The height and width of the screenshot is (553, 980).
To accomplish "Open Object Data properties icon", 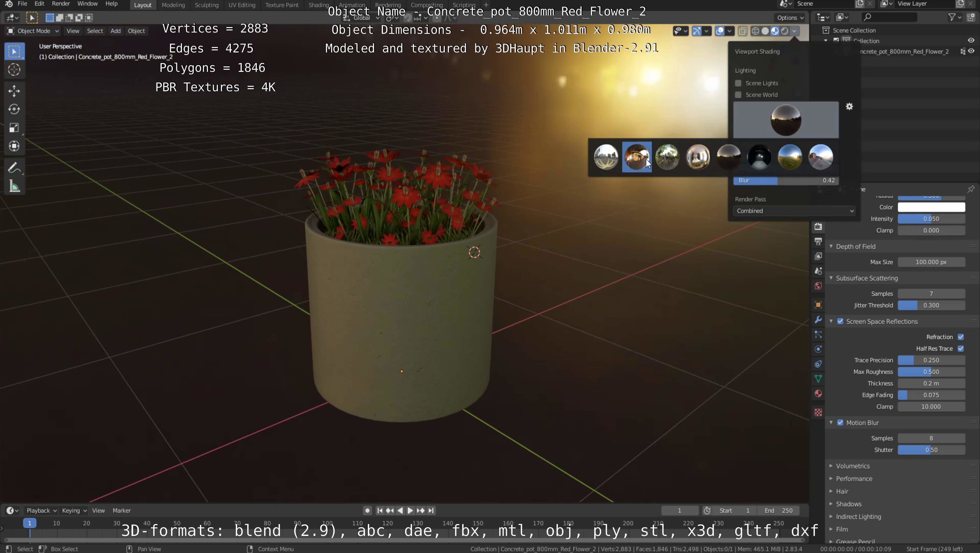I will 818,379.
